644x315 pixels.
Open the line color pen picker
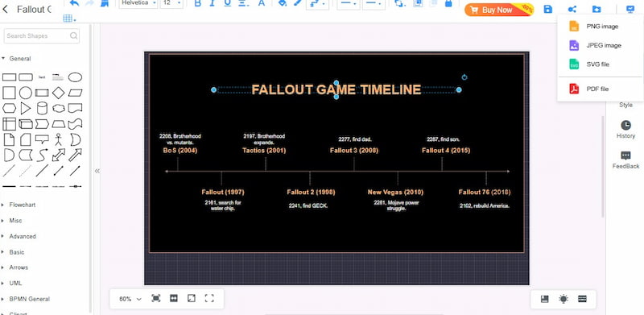pyautogui.click(x=298, y=3)
